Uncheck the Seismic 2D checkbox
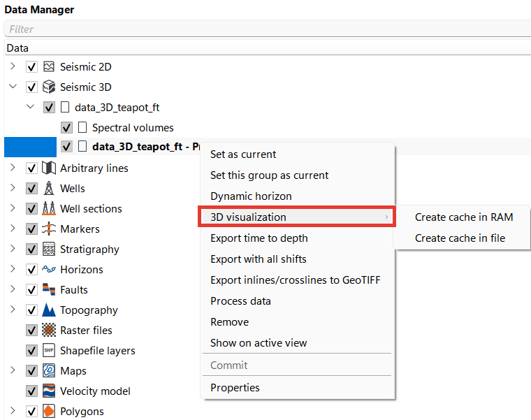This screenshot has width=531, height=420. 31,67
